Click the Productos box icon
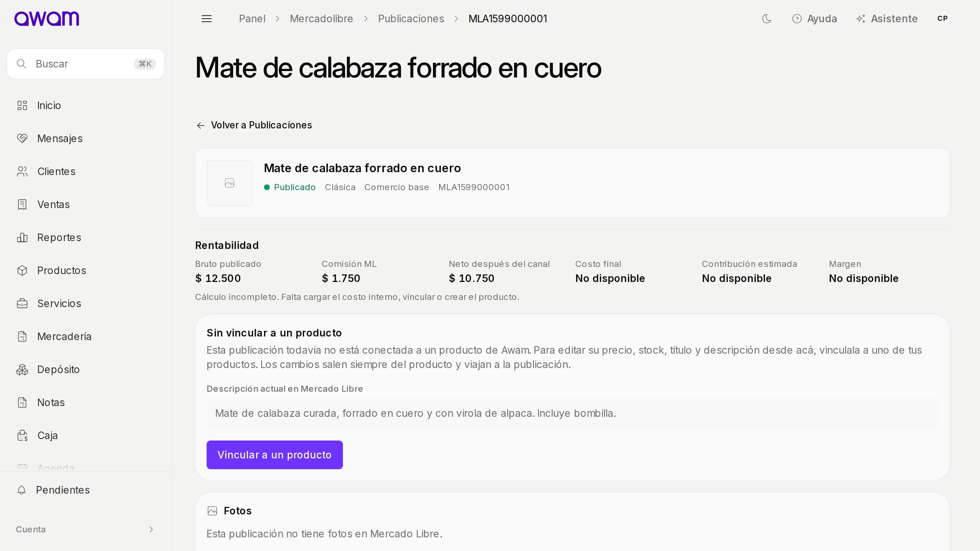Viewport: 980px width, 551px height. tap(23, 270)
